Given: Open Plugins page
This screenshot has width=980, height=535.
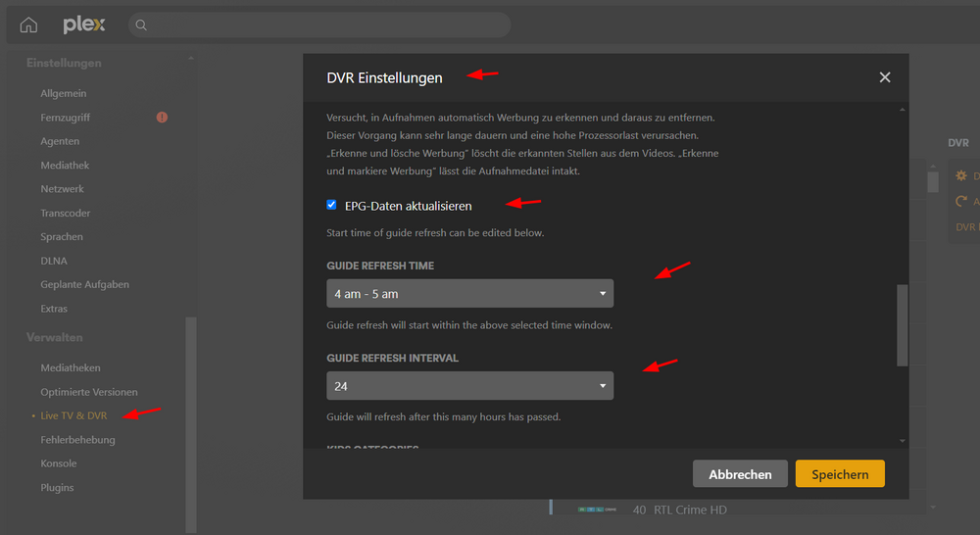Looking at the screenshot, I should tap(57, 488).
